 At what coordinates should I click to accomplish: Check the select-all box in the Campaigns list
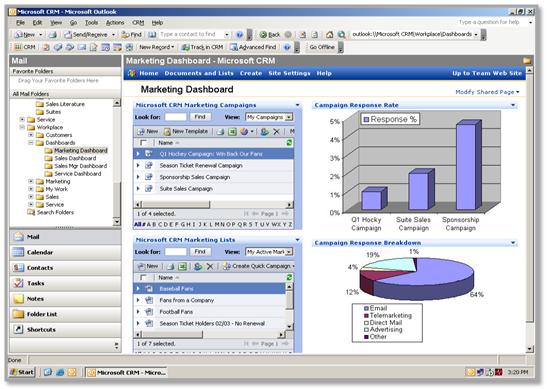pyautogui.click(x=143, y=143)
